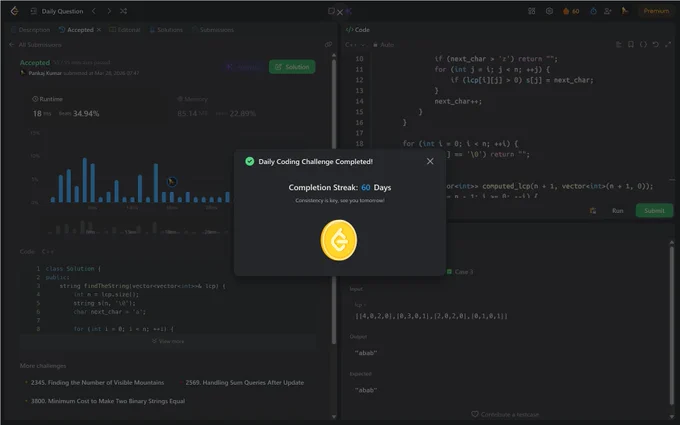Open the profile avatar in top bar
Screen dimensions: 680x425
point(624,11)
